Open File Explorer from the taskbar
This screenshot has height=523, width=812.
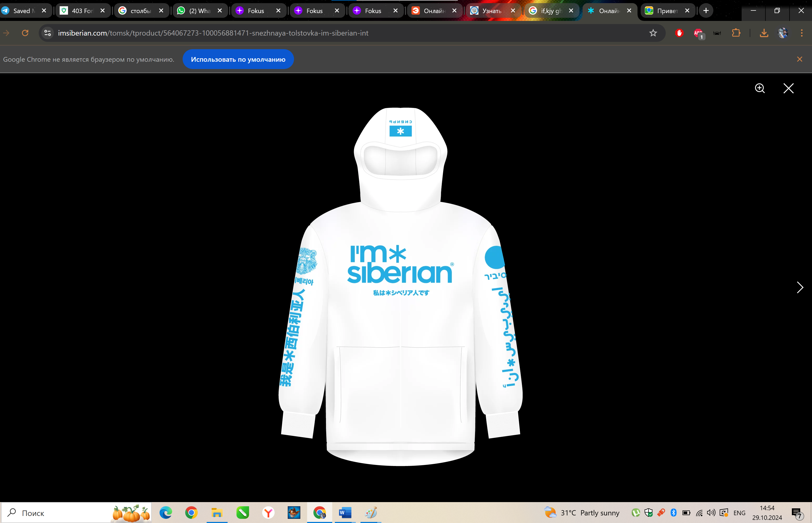[x=217, y=513]
